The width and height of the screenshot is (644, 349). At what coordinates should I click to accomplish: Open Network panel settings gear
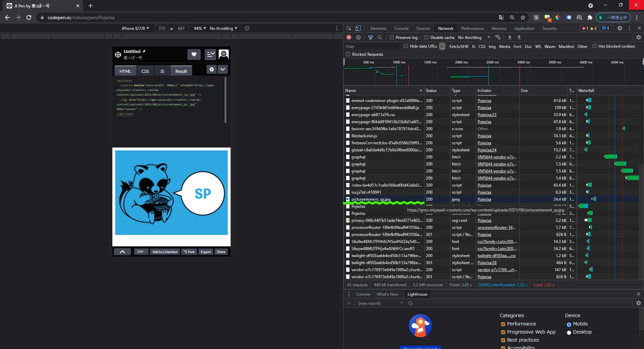pyautogui.click(x=639, y=37)
